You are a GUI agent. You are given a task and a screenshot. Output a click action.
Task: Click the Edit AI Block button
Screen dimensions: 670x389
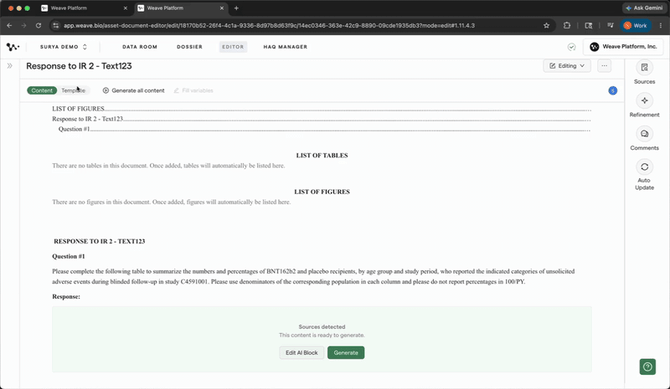tap(302, 353)
